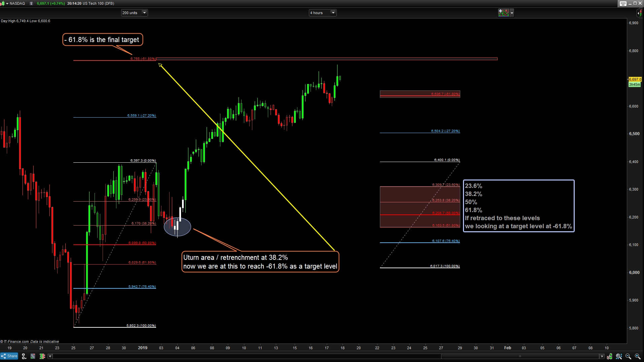Click the 6,099.8 (50.00%) Fibonacci label
Screen dimensions: 644x362
142,243
